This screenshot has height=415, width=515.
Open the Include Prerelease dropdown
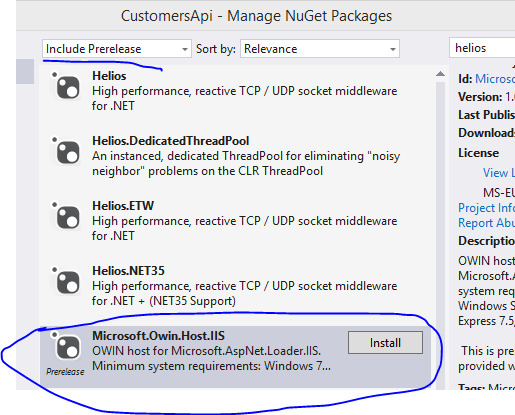pos(117,49)
